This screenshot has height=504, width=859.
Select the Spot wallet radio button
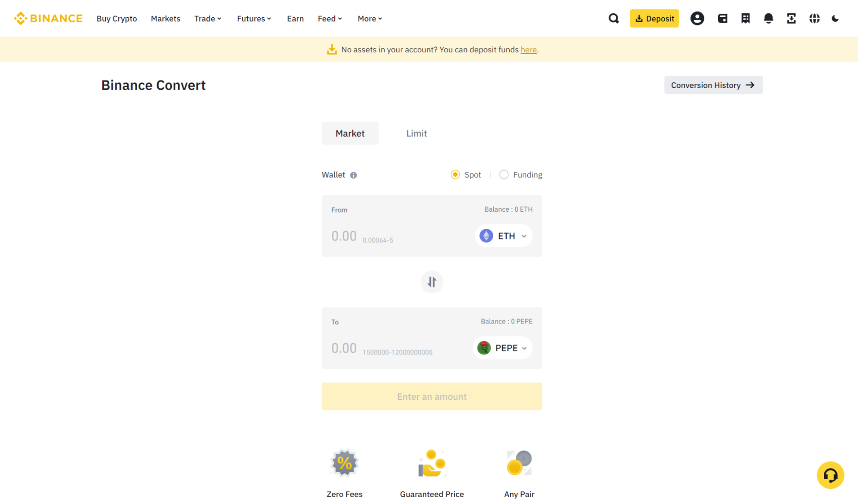pos(455,175)
